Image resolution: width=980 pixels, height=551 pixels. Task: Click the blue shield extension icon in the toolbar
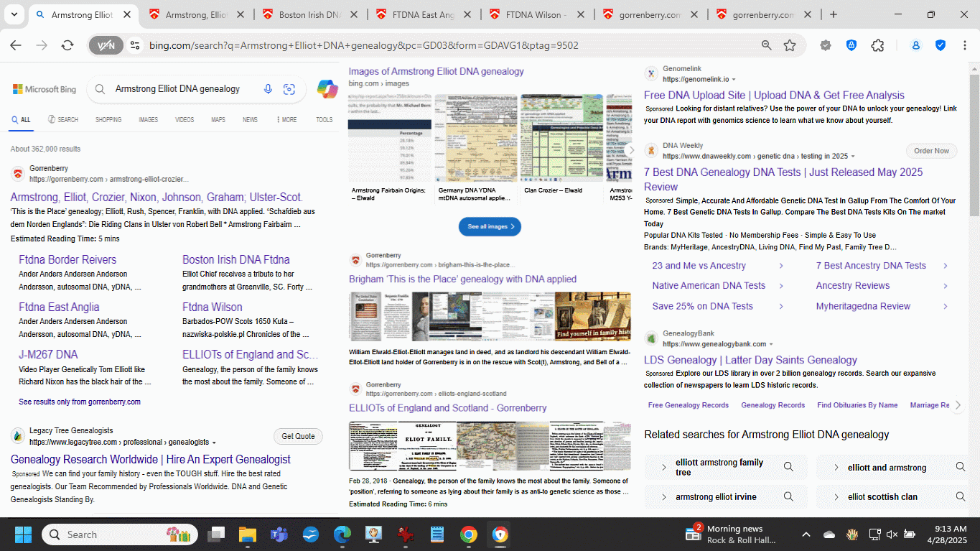coord(851,45)
